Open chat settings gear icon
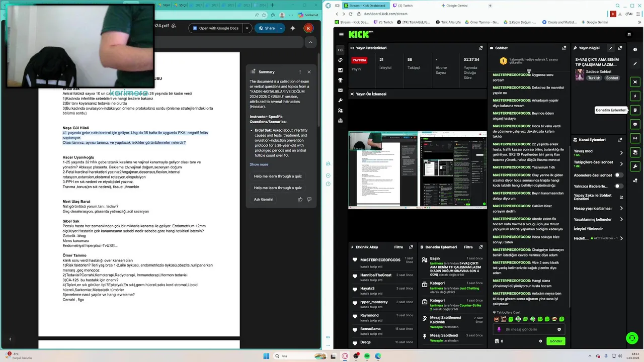The height and width of the screenshot is (362, 644). pyautogui.click(x=541, y=341)
